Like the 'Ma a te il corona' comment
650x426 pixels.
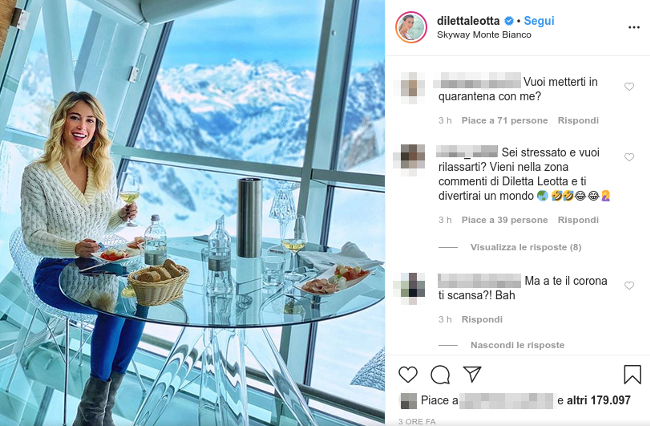click(x=629, y=286)
